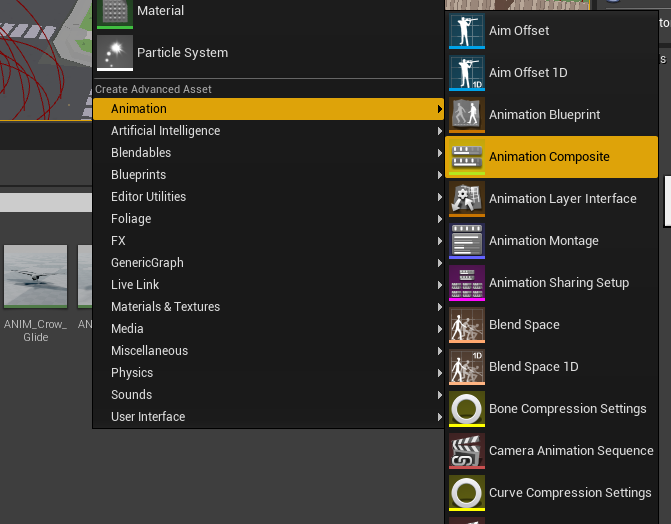Click the Blend Space 1D icon
671x524 pixels.
(x=466, y=366)
